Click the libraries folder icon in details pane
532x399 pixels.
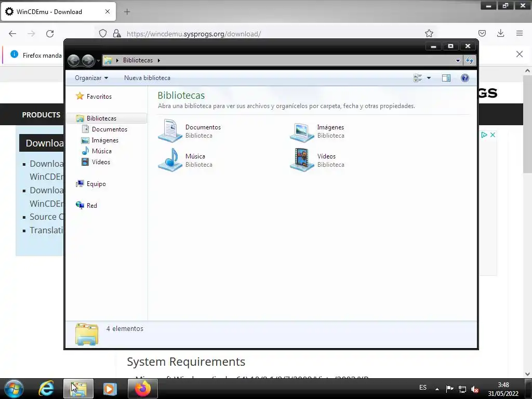click(87, 334)
